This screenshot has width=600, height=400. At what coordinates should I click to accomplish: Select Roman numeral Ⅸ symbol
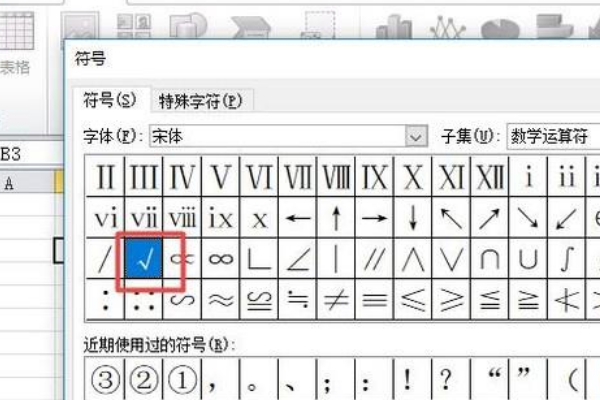374,177
